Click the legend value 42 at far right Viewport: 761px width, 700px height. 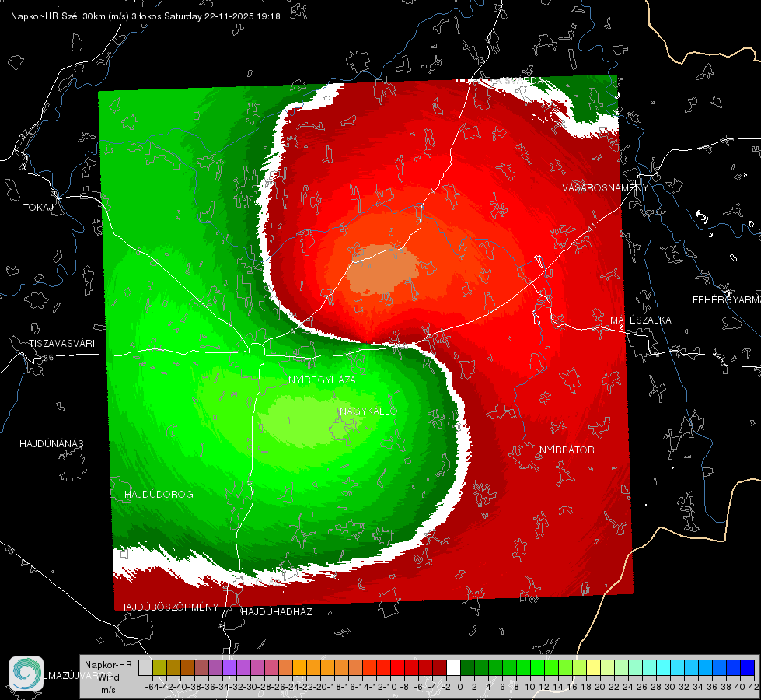754,687
